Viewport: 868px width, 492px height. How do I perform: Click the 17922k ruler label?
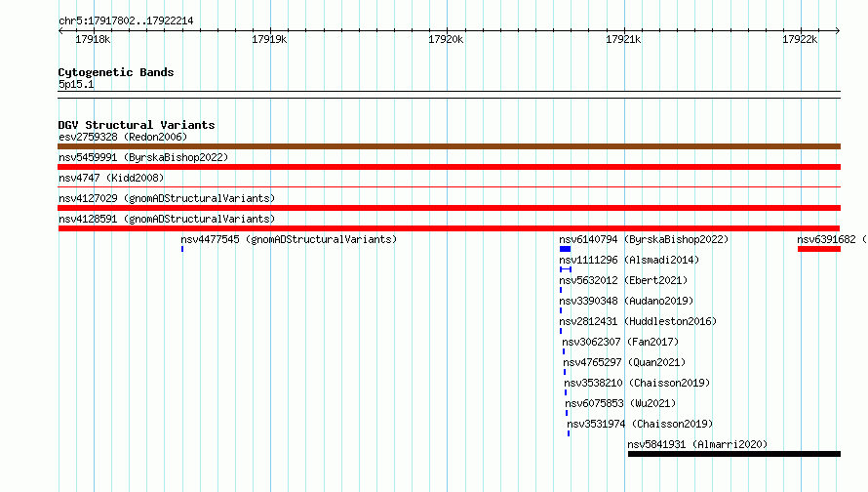(800, 39)
